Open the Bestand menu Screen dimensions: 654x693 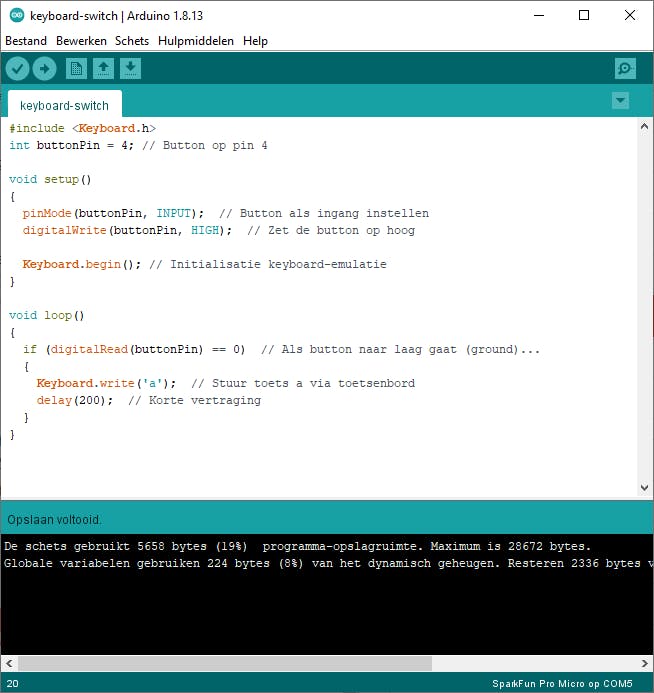(x=26, y=41)
